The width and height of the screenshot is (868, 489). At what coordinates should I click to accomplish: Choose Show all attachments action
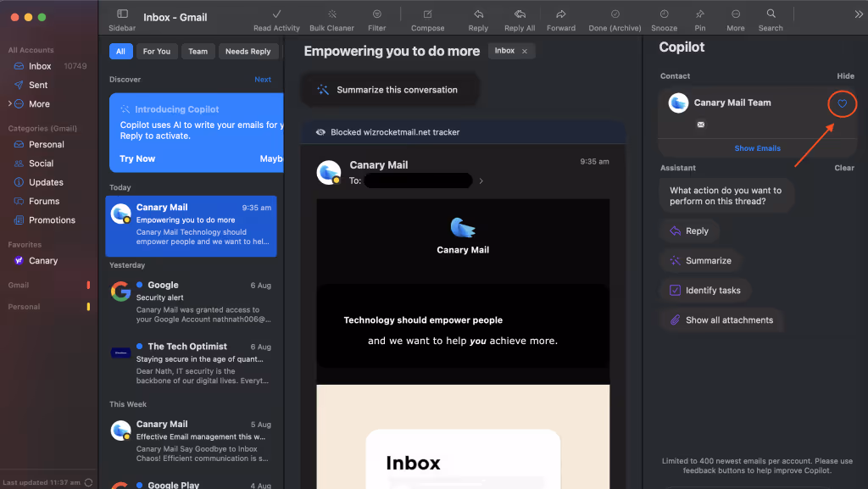click(721, 320)
